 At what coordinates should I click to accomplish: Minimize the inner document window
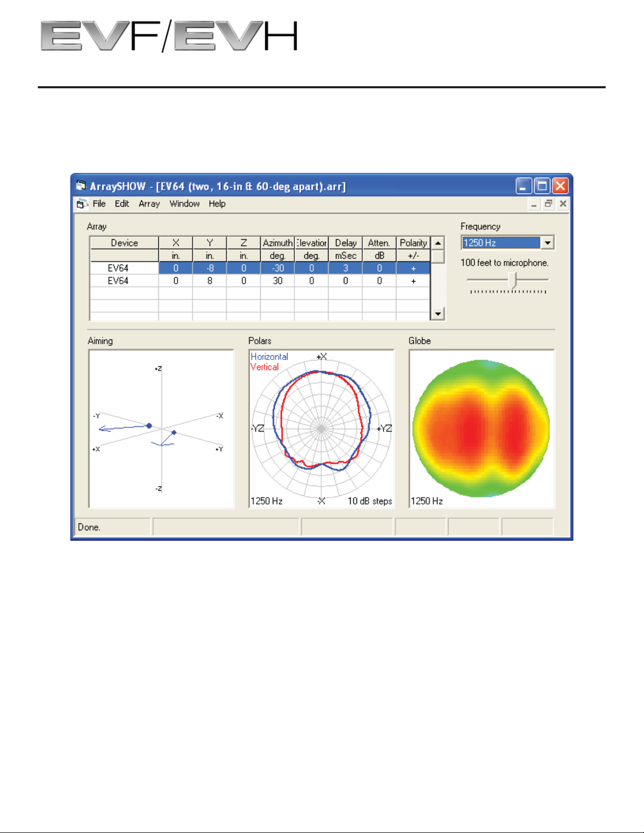coord(534,204)
